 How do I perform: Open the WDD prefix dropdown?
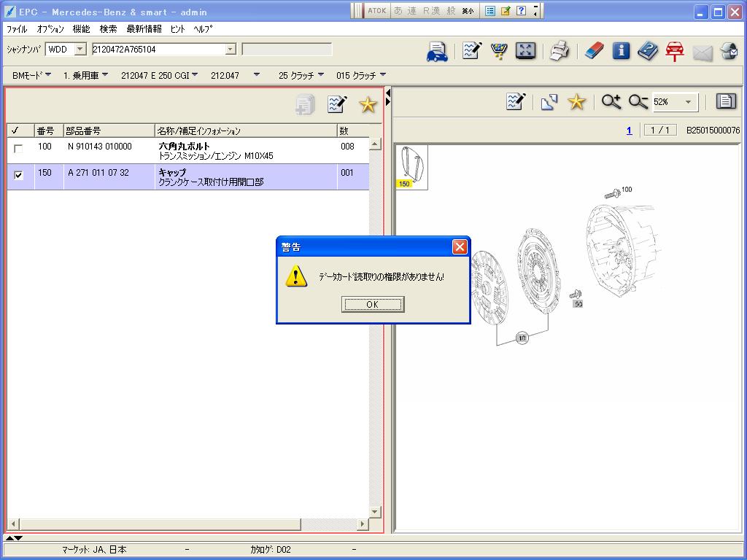click(80, 49)
